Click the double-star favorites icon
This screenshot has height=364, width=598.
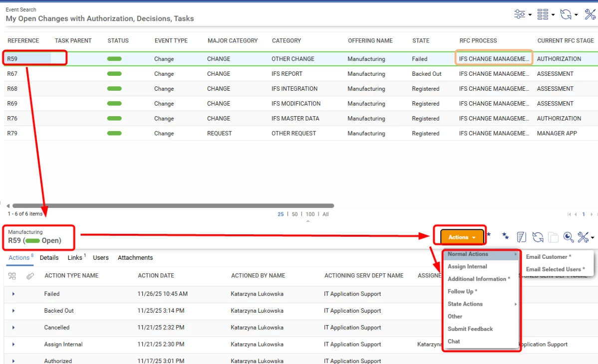pos(506,236)
